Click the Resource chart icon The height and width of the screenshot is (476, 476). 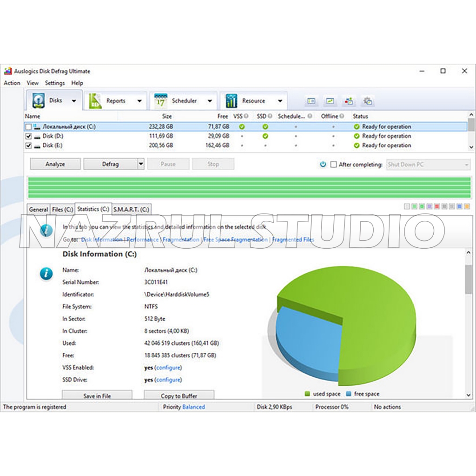coord(231,101)
